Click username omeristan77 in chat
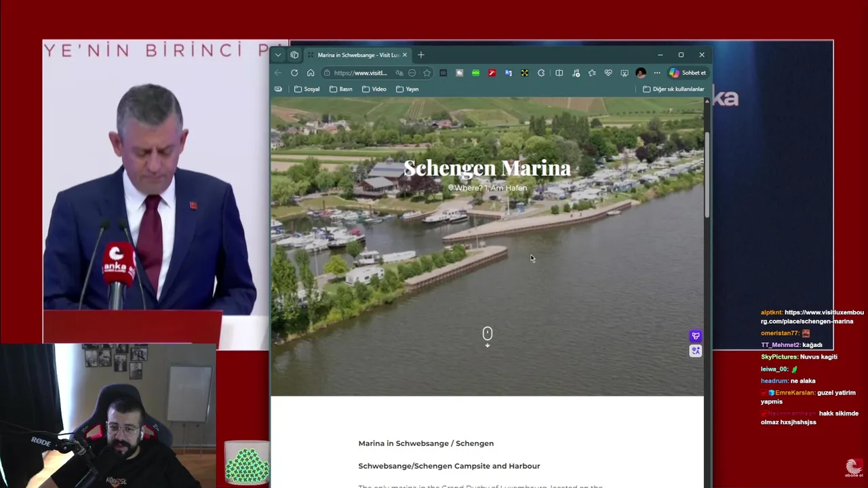 (x=780, y=333)
